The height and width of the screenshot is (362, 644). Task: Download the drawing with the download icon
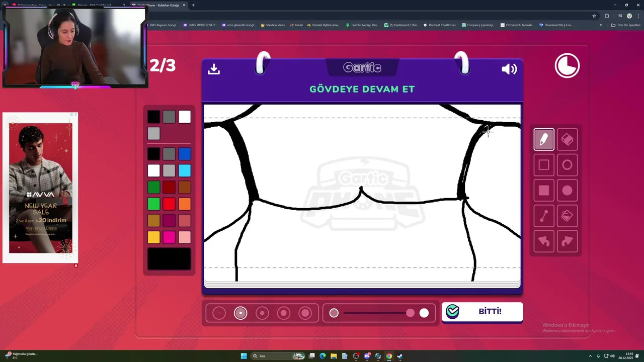pyautogui.click(x=214, y=69)
